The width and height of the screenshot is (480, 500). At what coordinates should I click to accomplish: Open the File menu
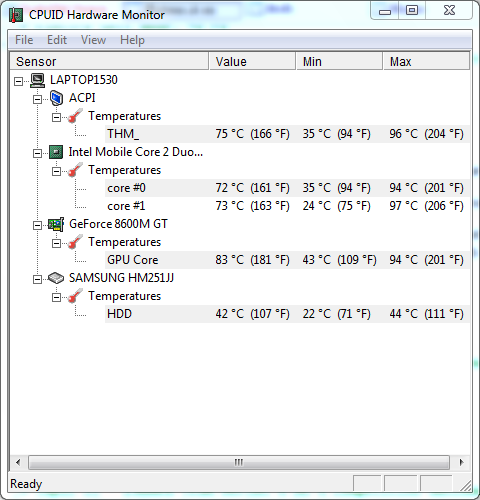pyautogui.click(x=24, y=40)
